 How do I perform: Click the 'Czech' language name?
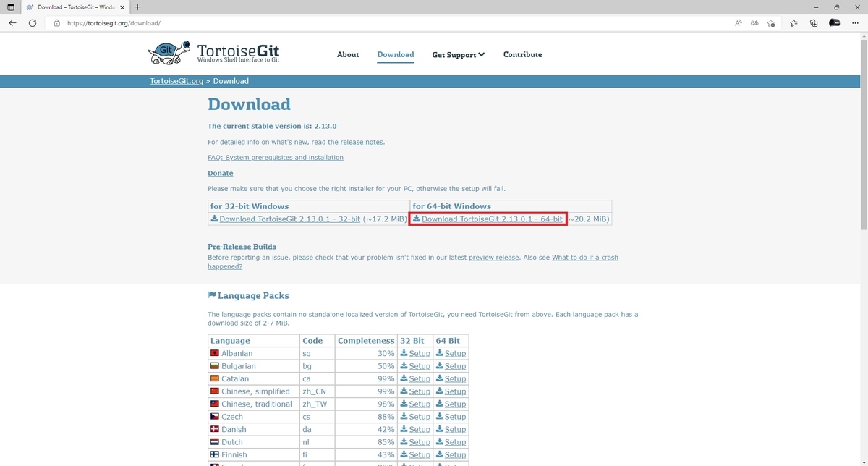click(x=232, y=417)
